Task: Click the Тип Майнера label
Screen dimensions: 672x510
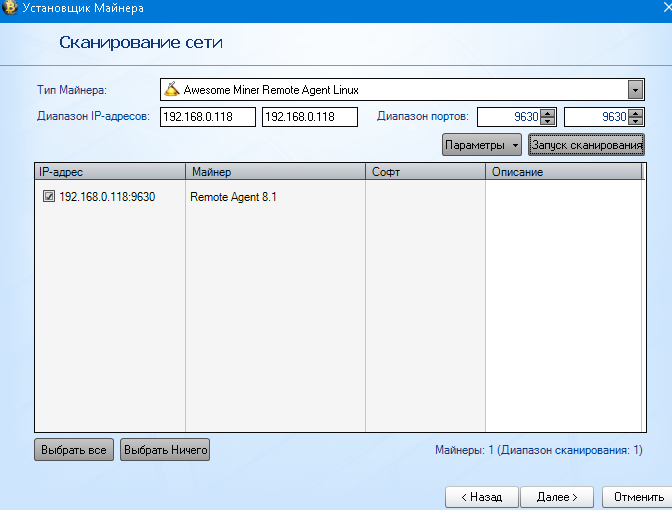Action: pos(72,90)
